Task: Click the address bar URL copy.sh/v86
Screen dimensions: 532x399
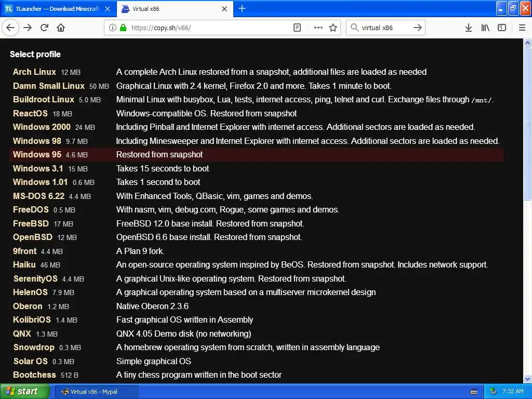Action: (161, 28)
